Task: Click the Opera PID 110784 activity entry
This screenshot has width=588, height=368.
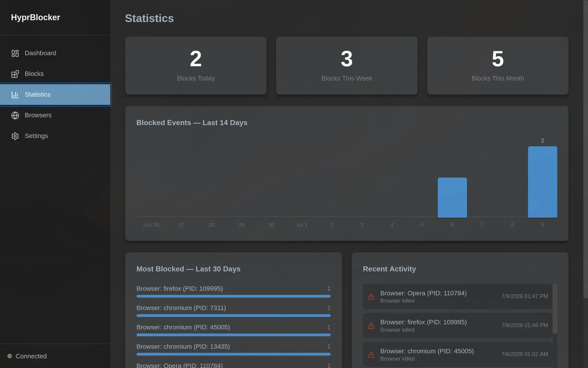Action: (458, 297)
